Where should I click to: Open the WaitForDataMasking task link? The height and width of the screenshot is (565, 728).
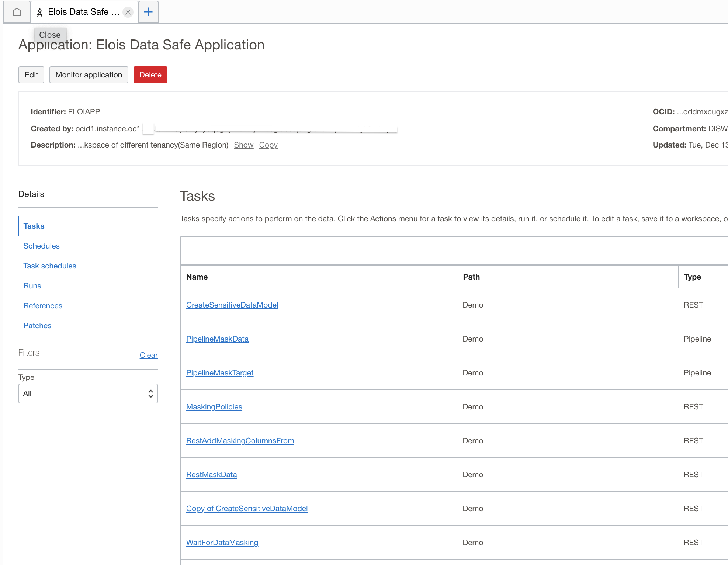coord(222,543)
